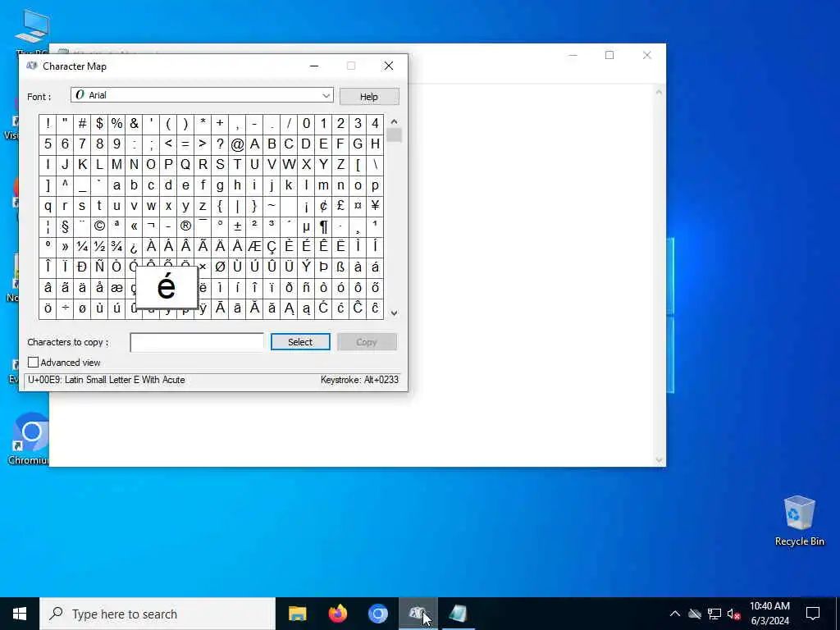840x630 pixels.
Task: Select the three-quarters ¾ character
Action: (116, 246)
